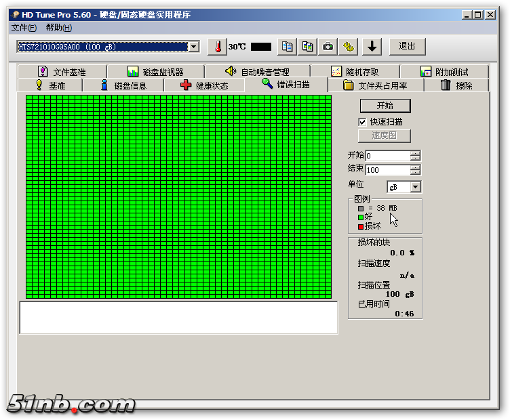The width and height of the screenshot is (510, 420).
Task: Click the thermometer temperature icon
Action: [x=217, y=47]
